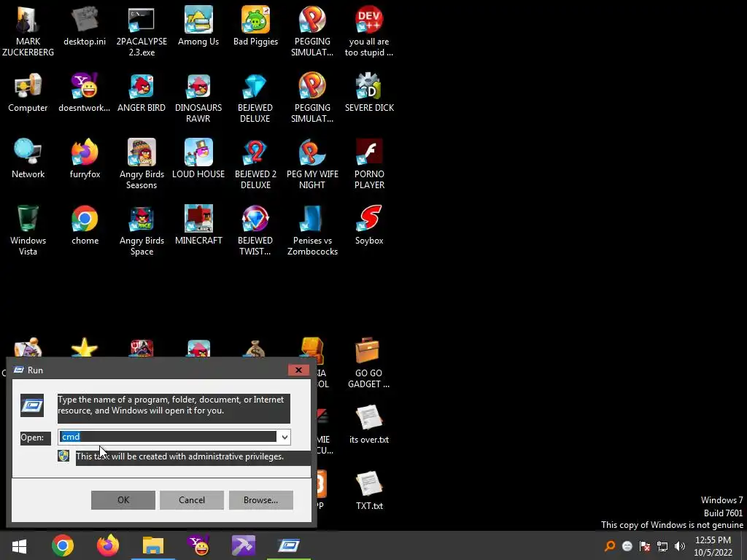Select the Among Us shortcut

click(198, 26)
